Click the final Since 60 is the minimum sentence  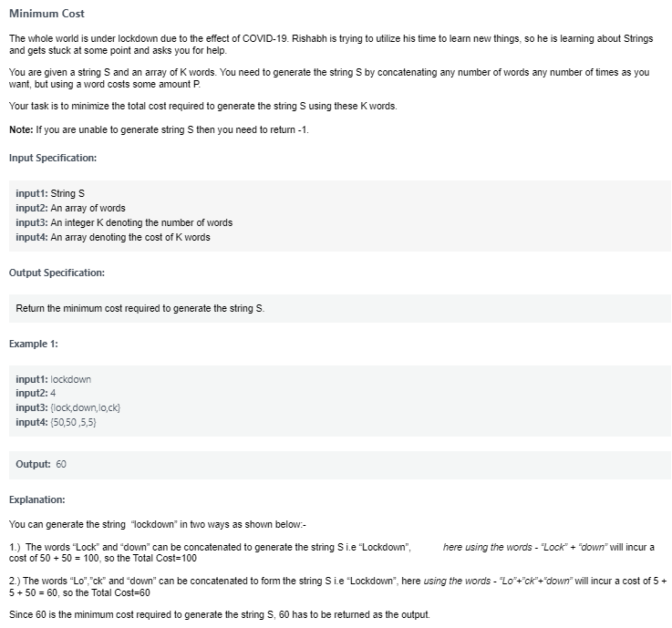coord(220,614)
